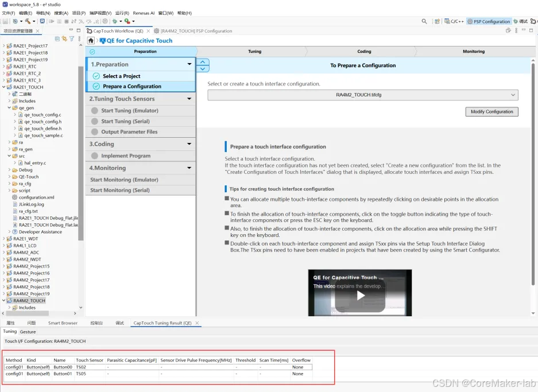This screenshot has width=538, height=392.
Task: Select Start Tuning (Emulator) step
Action: tap(141, 110)
